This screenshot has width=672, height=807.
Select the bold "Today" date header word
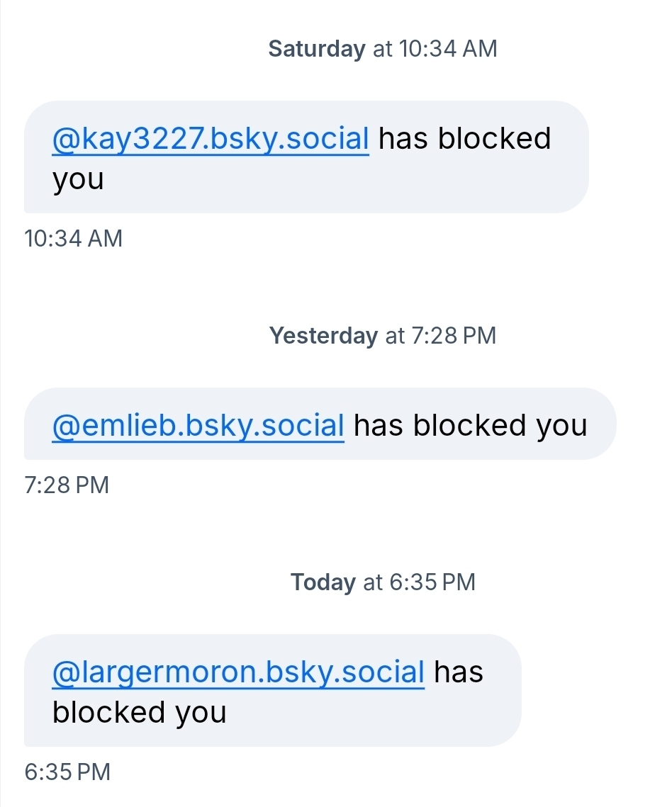(323, 582)
